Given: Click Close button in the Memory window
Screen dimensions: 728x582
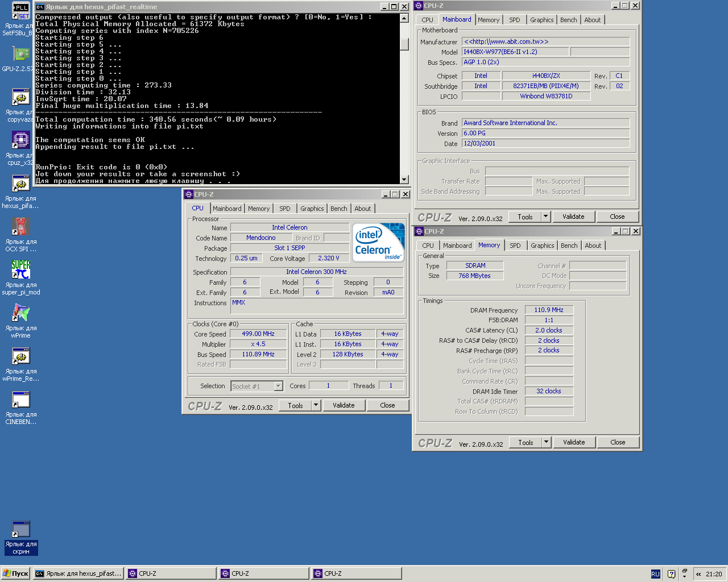Looking at the screenshot, I should coord(618,442).
